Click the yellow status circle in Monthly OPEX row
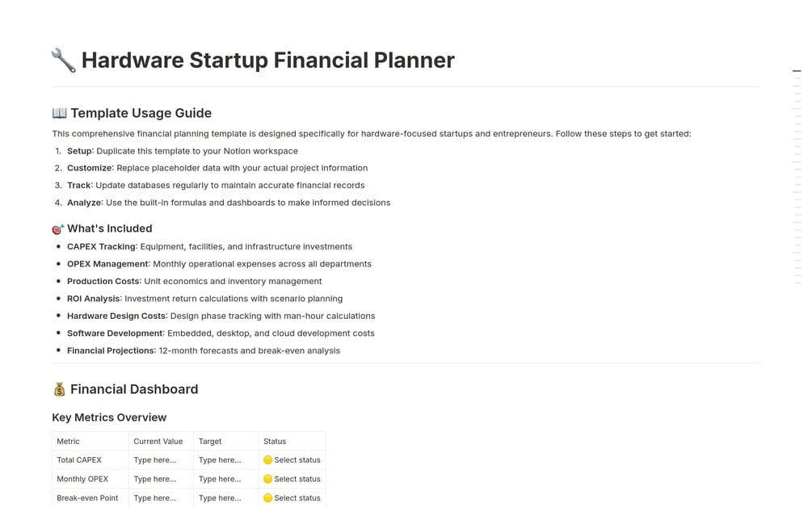The image size is (812, 507). coord(267,479)
